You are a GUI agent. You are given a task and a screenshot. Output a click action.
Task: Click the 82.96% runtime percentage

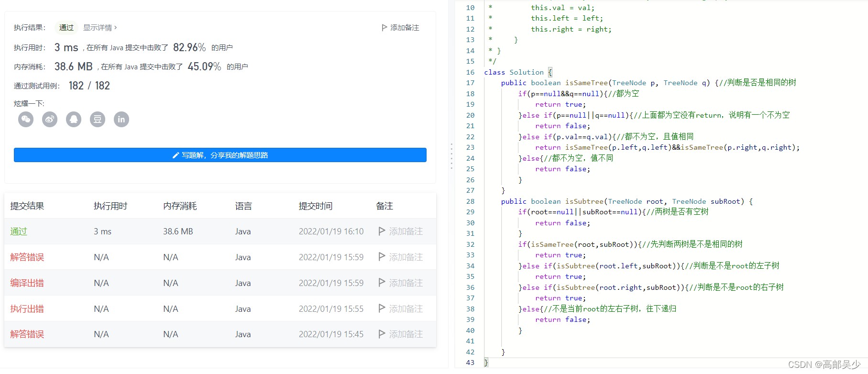point(189,47)
